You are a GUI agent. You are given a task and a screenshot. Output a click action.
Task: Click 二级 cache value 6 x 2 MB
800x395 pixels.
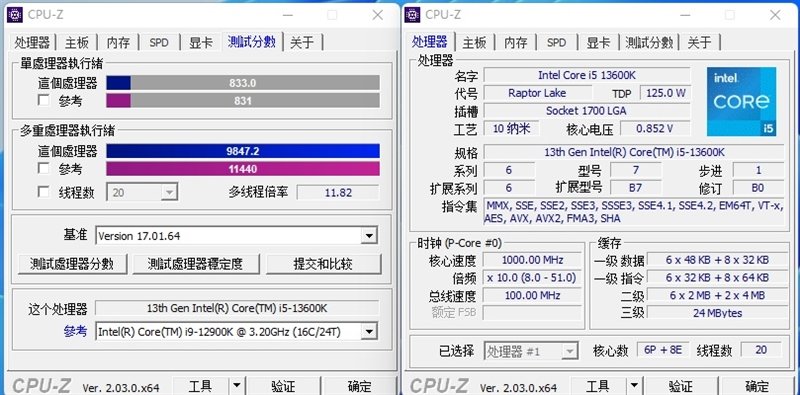(717, 295)
